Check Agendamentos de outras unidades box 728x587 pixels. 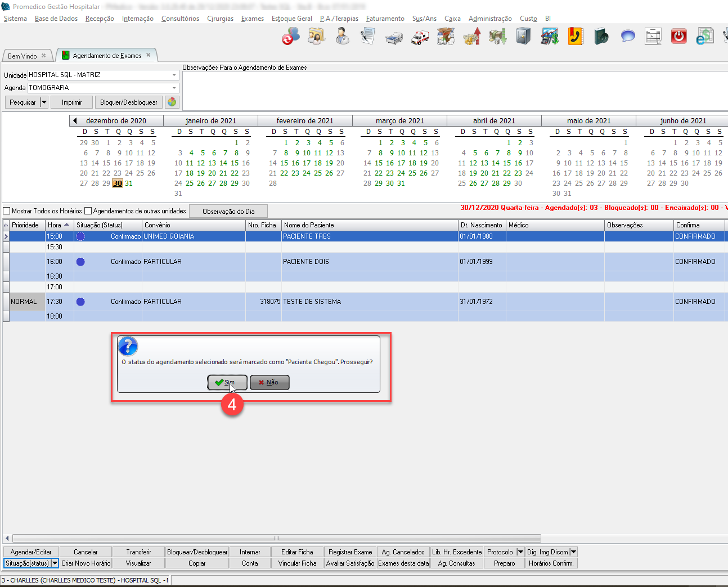88,211
